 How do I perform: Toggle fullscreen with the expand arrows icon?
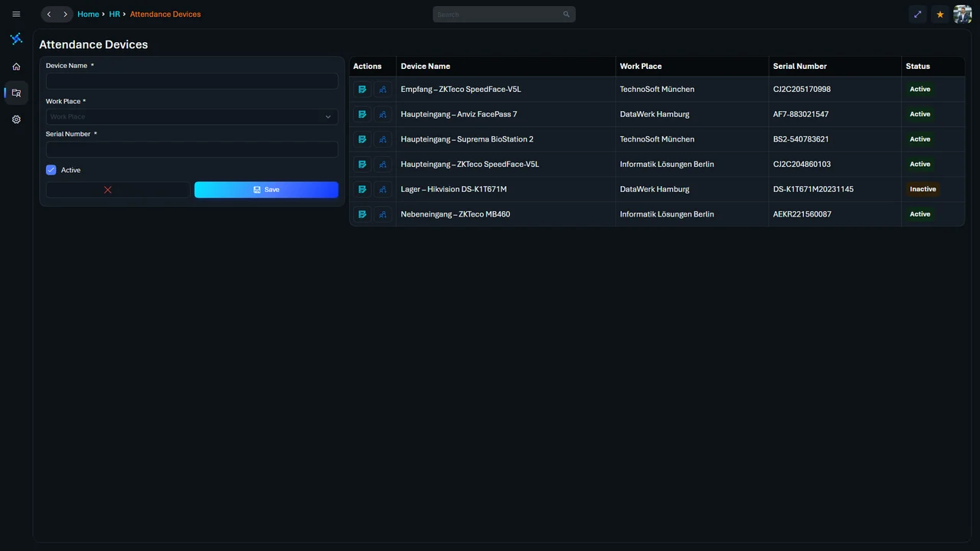click(917, 14)
